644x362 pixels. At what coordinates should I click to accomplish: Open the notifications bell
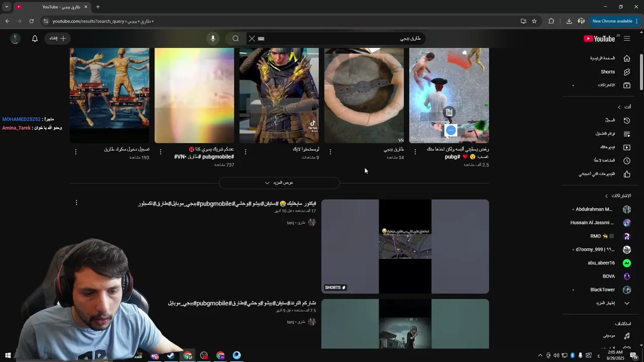[x=35, y=39]
